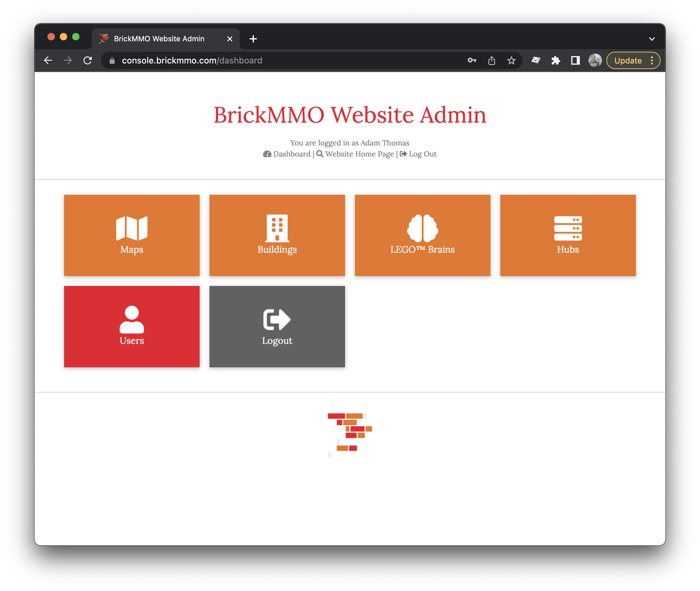Viewport: 700px width, 591px height.
Task: Select the Hubs server icon
Action: click(x=568, y=228)
